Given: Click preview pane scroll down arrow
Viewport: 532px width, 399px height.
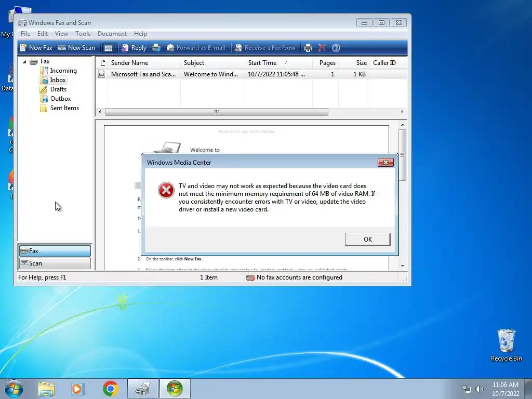Looking at the screenshot, I should click(403, 265).
